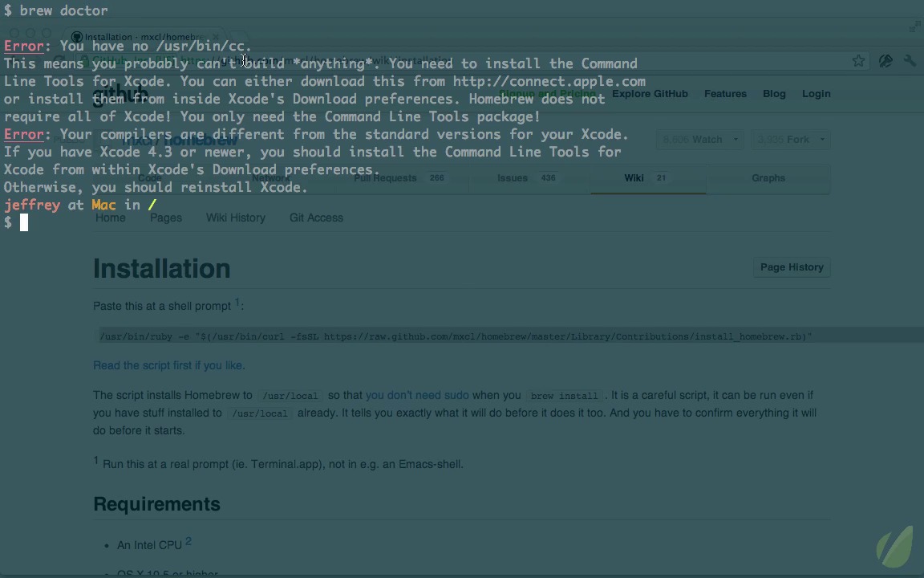Image resolution: width=924 pixels, height=578 pixels.
Task: Click 'jeffrey' username in terminal prompt
Action: coord(32,206)
